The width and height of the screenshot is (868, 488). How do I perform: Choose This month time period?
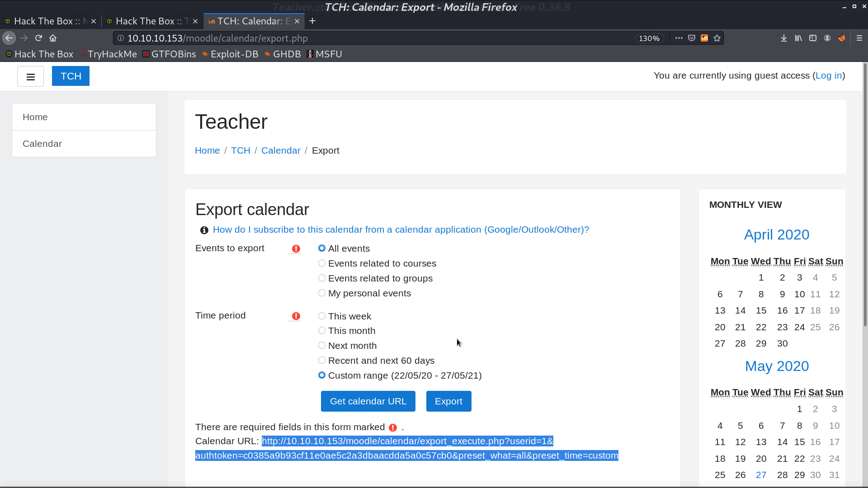click(322, 330)
